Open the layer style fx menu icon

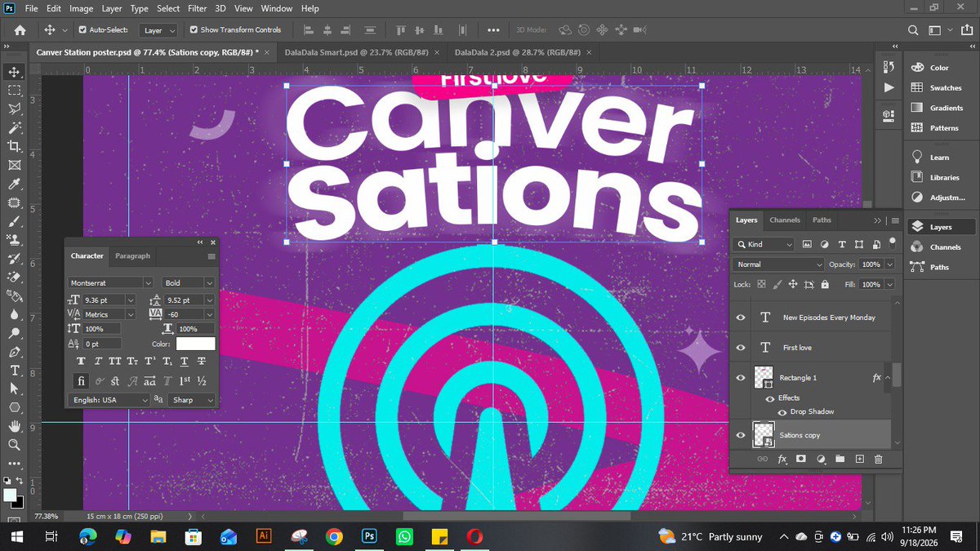782,460
